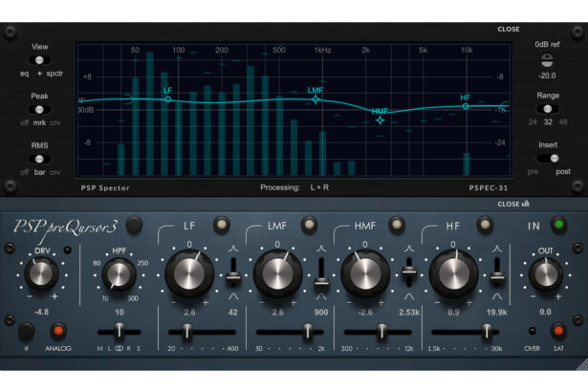Click the OVER clip indicator light

(532, 331)
